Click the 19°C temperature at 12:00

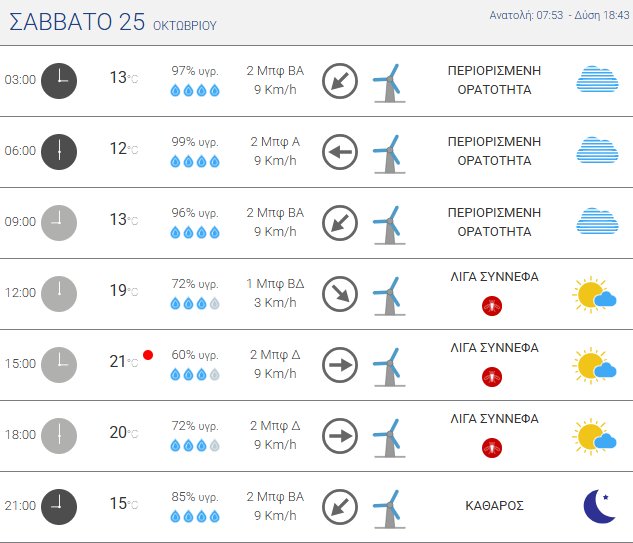(123, 291)
